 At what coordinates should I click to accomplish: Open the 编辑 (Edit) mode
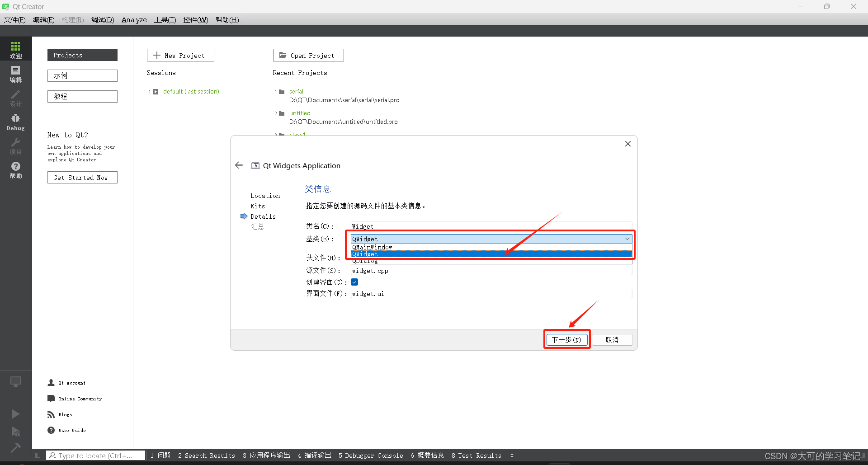[15, 74]
